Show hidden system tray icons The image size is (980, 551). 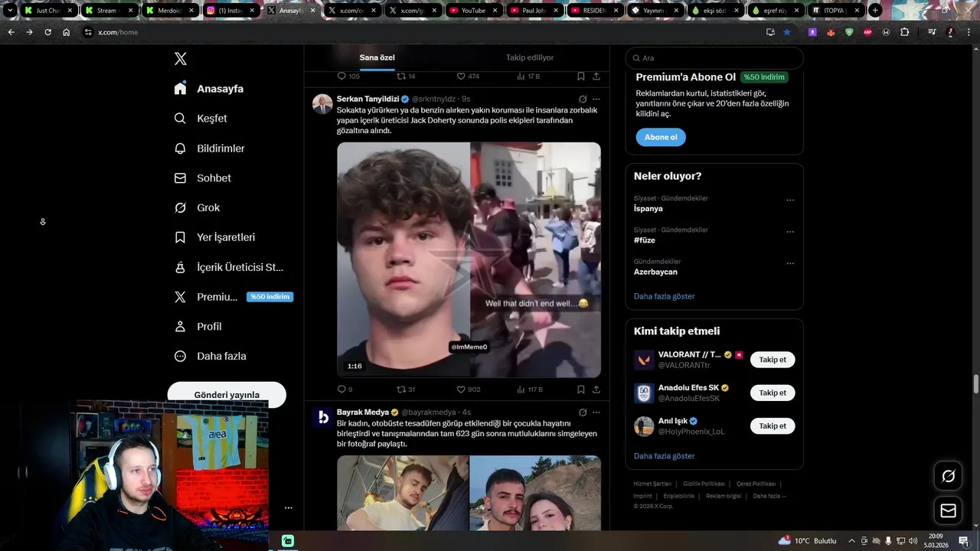(851, 541)
